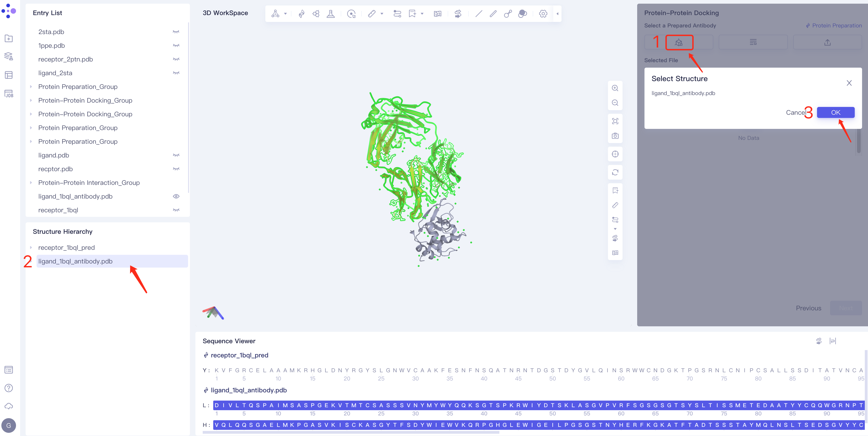Collapse top toolbar with left-pointing arrow

(557, 14)
